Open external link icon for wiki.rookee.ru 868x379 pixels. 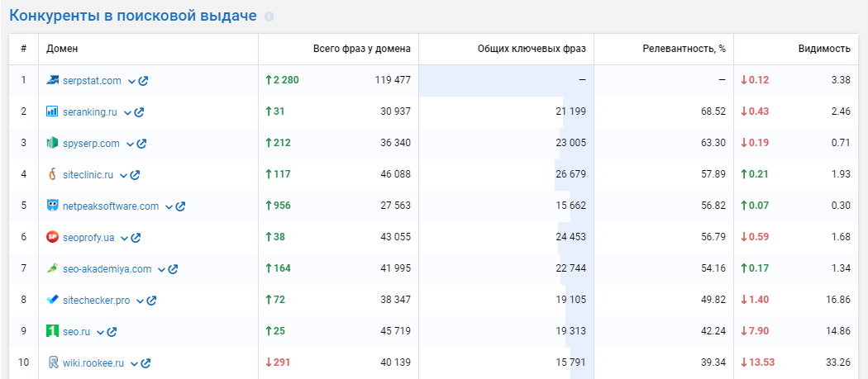click(x=145, y=363)
